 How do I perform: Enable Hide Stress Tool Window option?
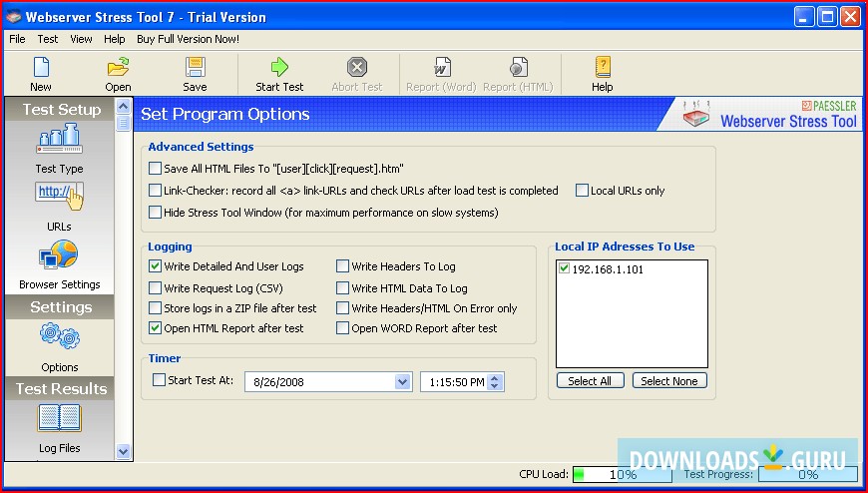pyautogui.click(x=155, y=213)
